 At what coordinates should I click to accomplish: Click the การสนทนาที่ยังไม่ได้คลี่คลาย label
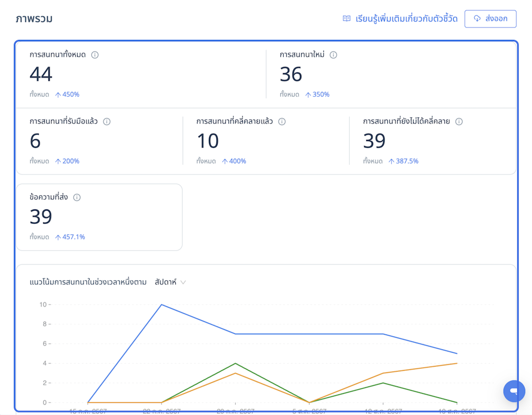click(406, 121)
